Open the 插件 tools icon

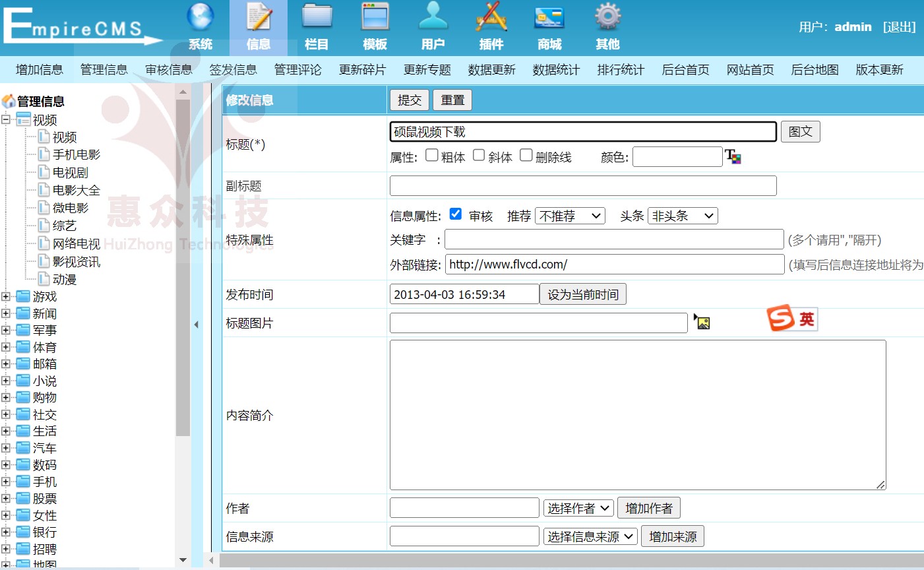[x=491, y=17]
